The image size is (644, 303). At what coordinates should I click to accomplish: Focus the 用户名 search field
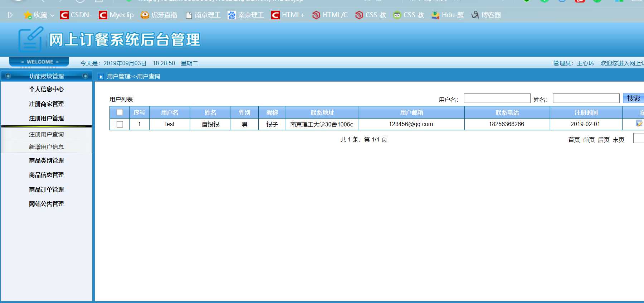pyautogui.click(x=497, y=98)
